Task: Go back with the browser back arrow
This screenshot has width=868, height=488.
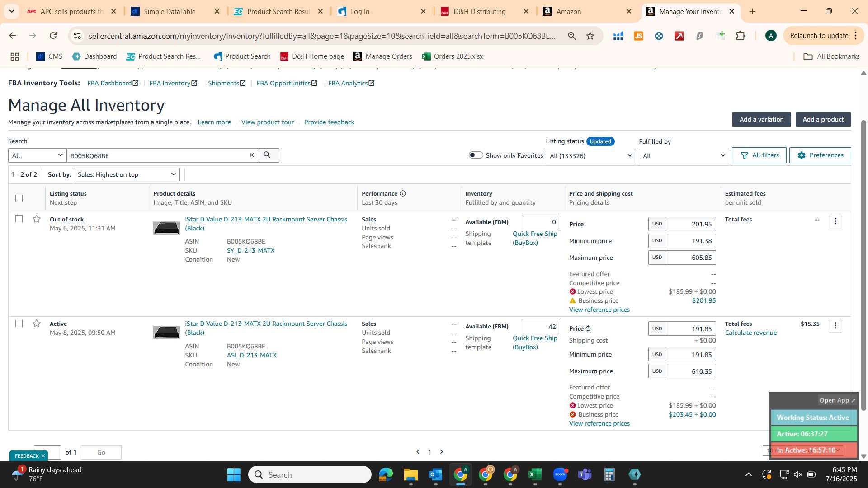Action: [13, 36]
